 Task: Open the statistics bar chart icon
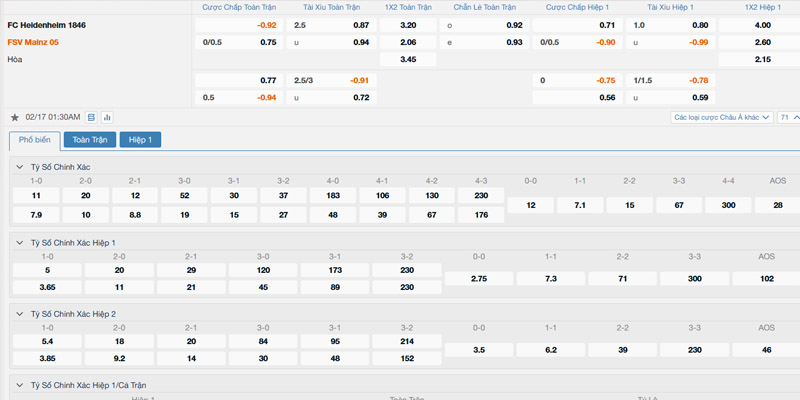coord(107,118)
